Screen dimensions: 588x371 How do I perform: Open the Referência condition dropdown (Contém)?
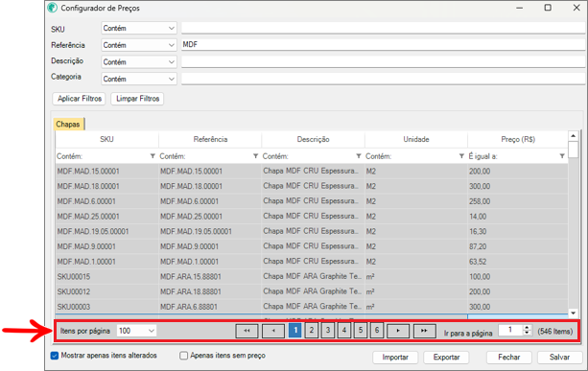pos(139,45)
